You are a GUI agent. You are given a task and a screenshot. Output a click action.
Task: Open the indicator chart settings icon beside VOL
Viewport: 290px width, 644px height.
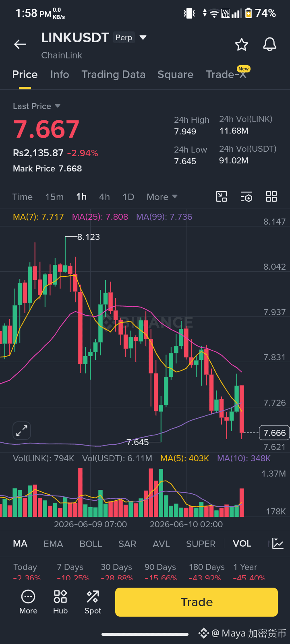click(x=278, y=544)
